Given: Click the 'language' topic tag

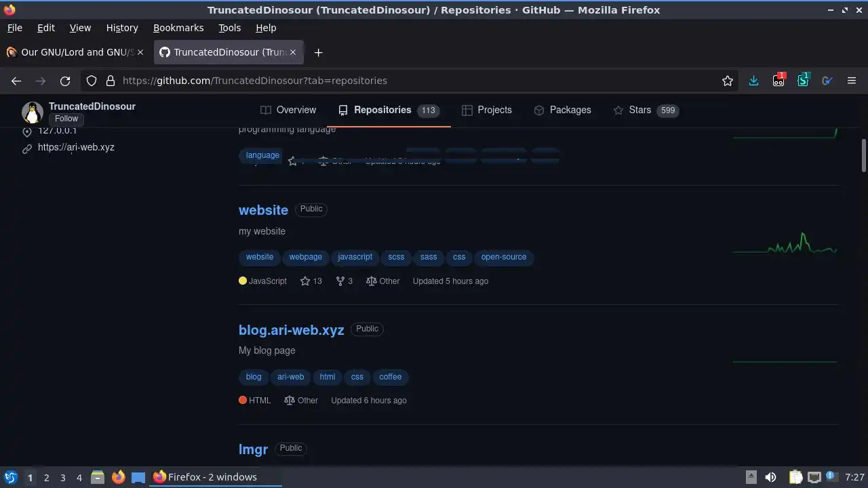Looking at the screenshot, I should click(x=262, y=155).
